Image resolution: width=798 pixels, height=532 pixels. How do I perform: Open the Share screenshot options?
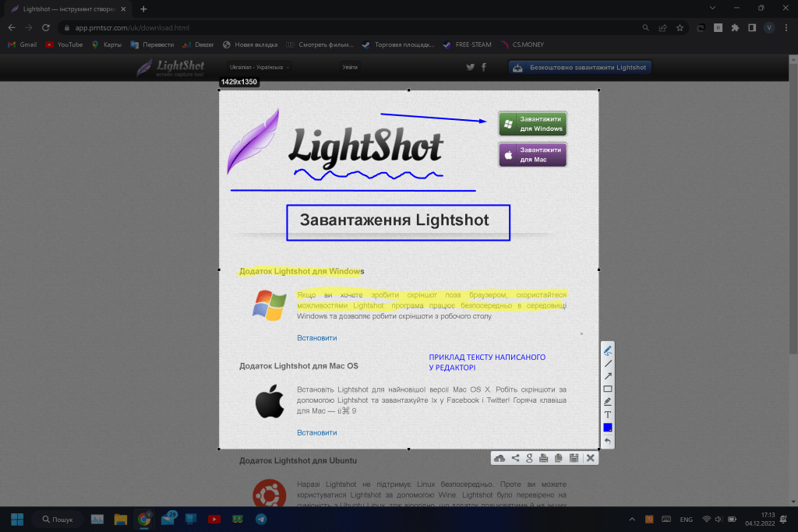point(514,458)
